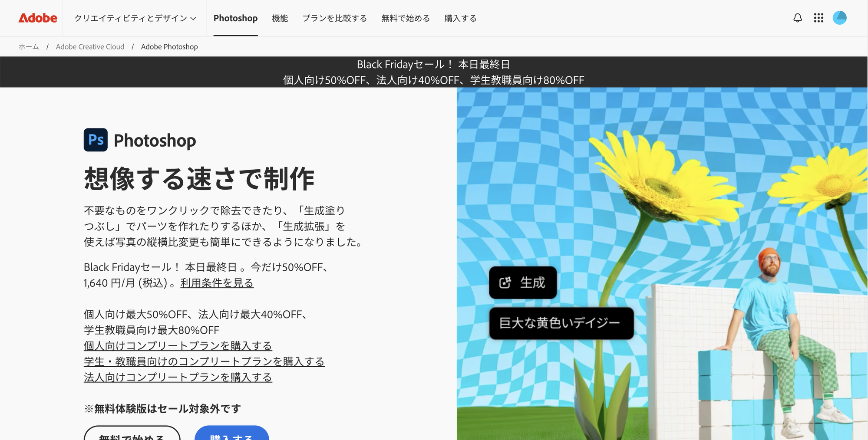The image size is (868, 440).
Task: Click the outlined 無料で始める button
Action: click(132, 433)
